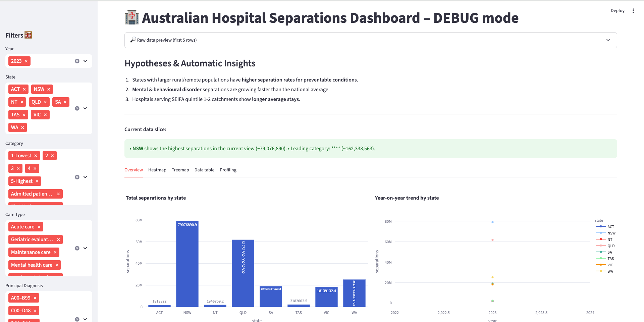Remove the Admitted patient category tag
644x322 pixels.
pyautogui.click(x=58, y=194)
